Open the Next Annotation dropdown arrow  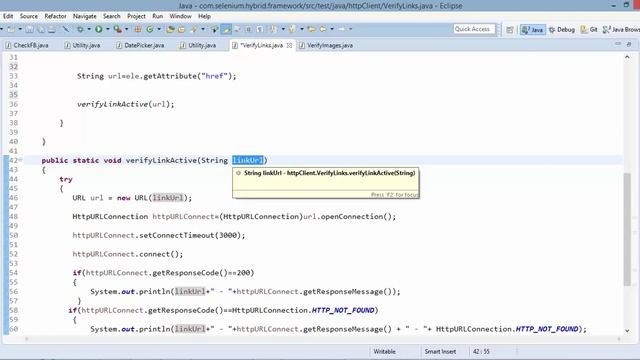pyautogui.click(x=283, y=29)
